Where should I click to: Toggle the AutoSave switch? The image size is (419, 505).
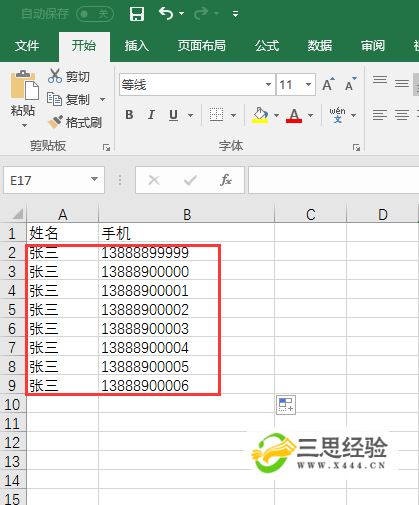tap(95, 14)
